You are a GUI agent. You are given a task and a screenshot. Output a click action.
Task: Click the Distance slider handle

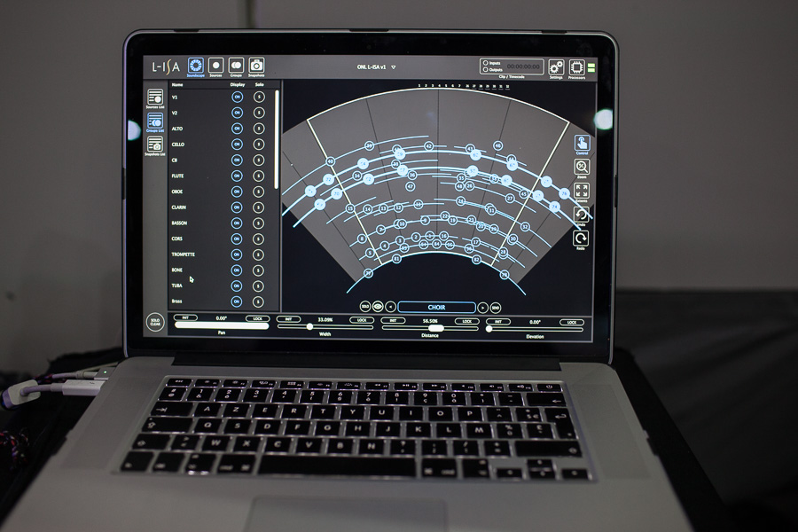436,328
